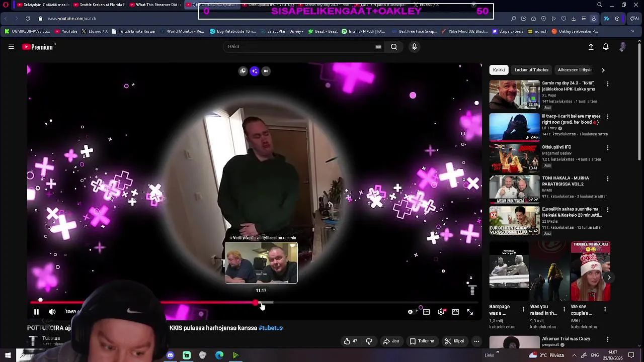Screen dimensions: 644x362
Task: Show next Shorts with right arrow
Action: (609, 278)
